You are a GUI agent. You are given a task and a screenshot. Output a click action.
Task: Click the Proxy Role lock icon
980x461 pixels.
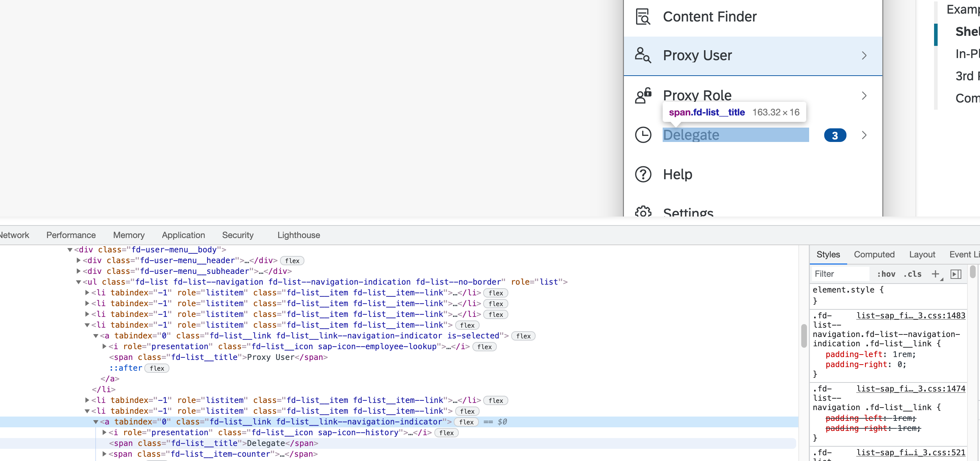point(643,95)
